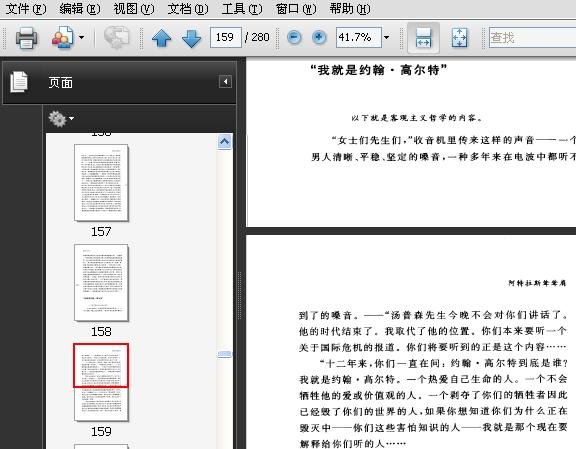Open the 窗口(W) menu
Image resolution: width=576 pixels, height=449 pixels.
pyautogui.click(x=296, y=8)
